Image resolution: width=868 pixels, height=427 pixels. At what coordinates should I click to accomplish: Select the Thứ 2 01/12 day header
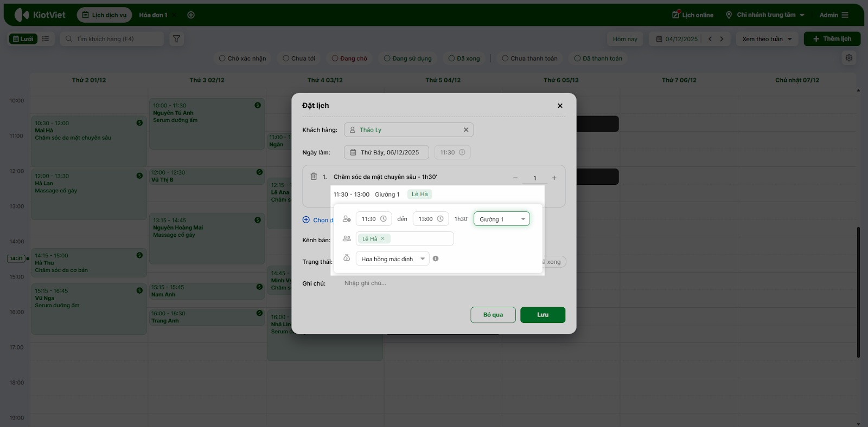[x=89, y=80]
